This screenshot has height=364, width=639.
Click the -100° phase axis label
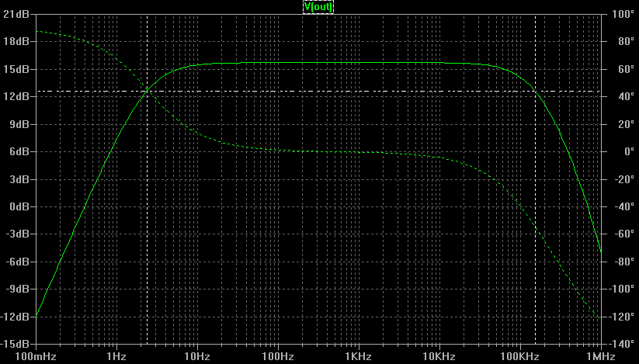coord(622,289)
